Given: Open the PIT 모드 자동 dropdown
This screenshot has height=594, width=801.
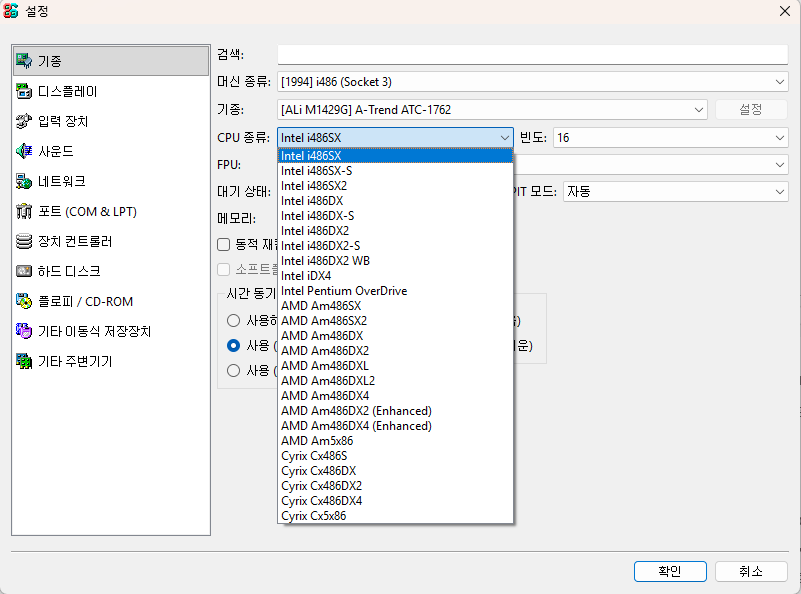Looking at the screenshot, I should (675, 192).
